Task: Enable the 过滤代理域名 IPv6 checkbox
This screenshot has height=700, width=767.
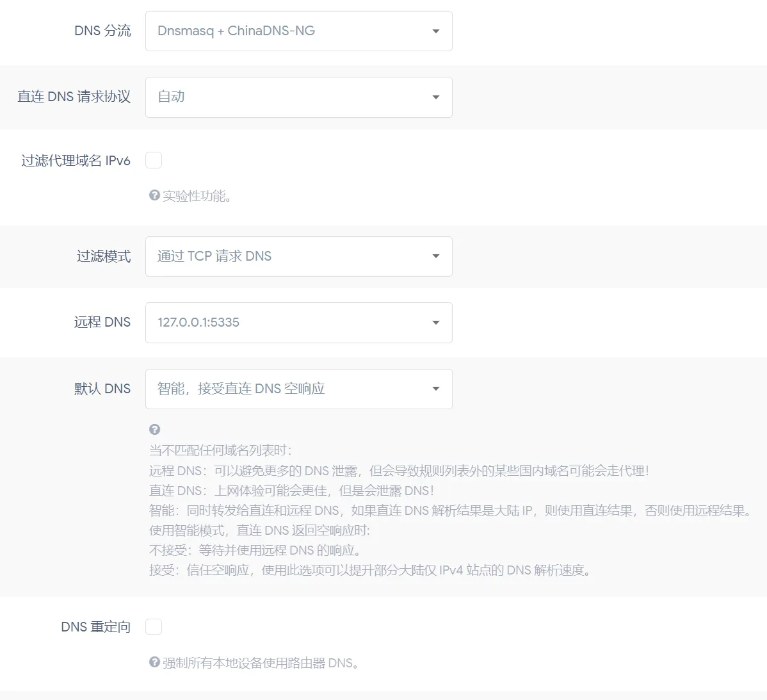Action: (154, 160)
